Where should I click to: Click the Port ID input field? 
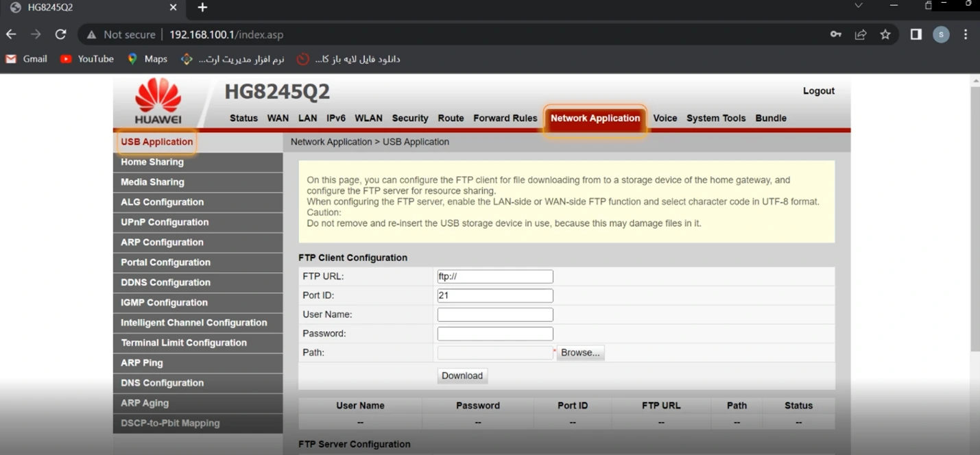495,296
